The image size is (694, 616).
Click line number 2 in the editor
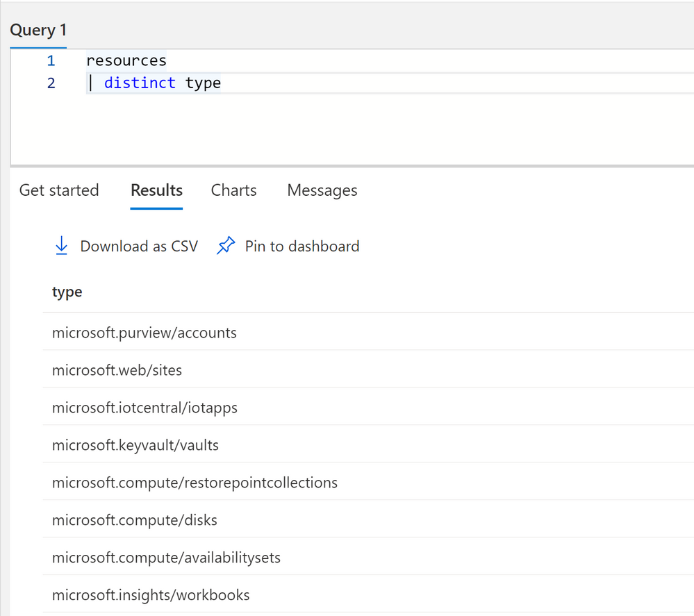tap(51, 83)
